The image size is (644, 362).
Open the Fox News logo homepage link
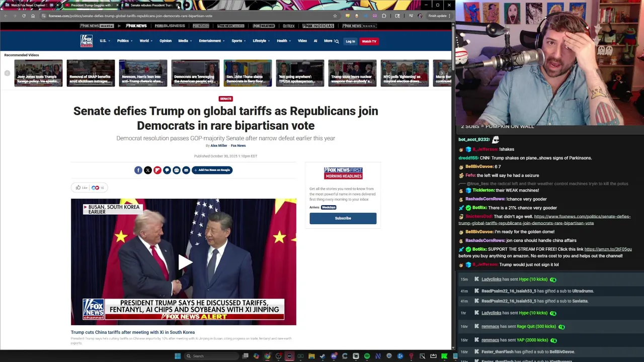pyautogui.click(x=87, y=41)
